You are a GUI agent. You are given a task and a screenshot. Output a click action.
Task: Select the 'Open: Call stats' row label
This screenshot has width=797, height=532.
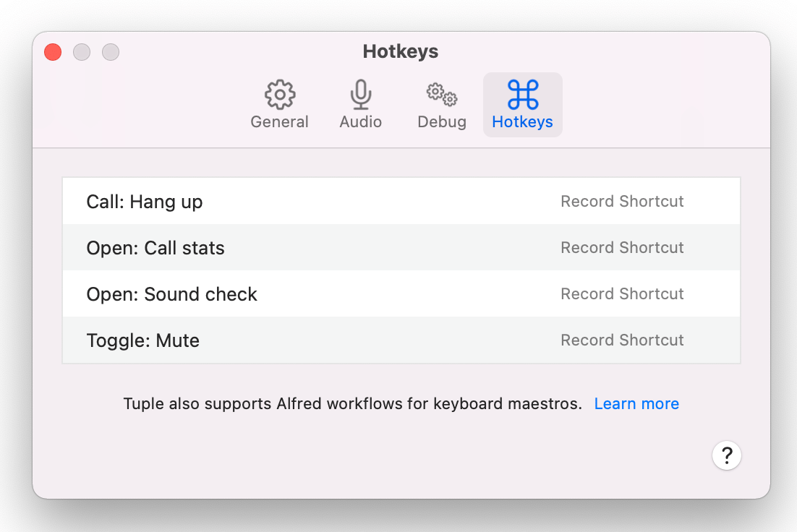pyautogui.click(x=155, y=248)
